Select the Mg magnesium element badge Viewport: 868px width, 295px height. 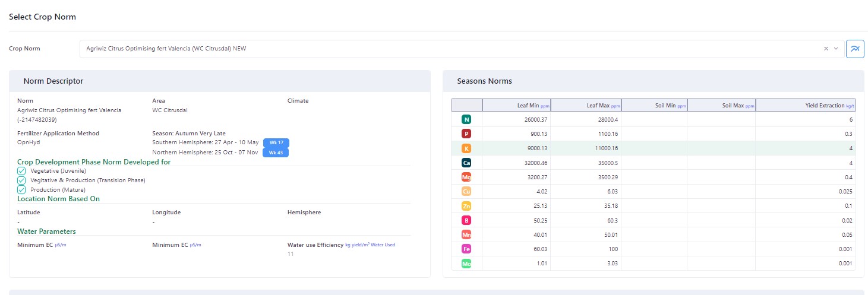(466, 177)
